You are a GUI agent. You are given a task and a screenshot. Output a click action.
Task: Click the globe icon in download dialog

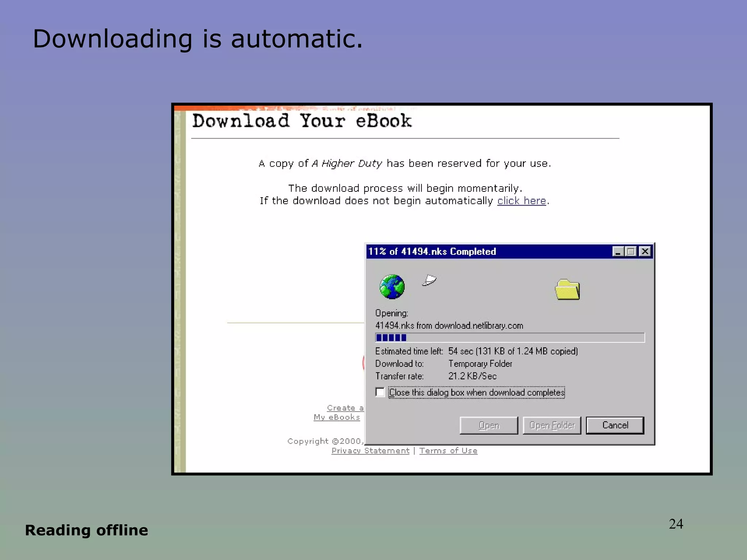(392, 287)
